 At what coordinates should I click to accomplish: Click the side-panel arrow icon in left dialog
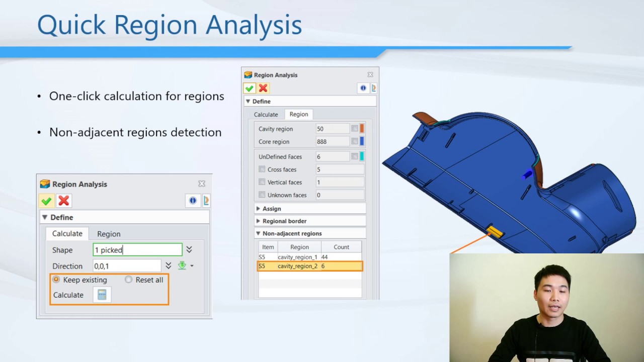coord(206,201)
